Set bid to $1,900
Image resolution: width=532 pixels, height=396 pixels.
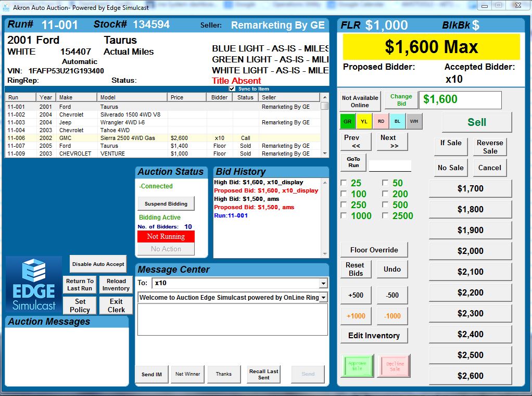(x=470, y=230)
